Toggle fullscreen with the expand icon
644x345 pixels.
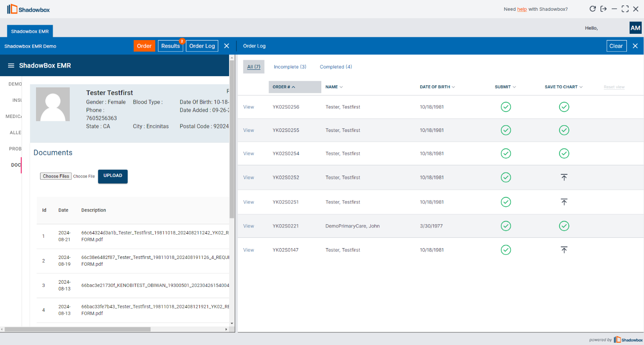[625, 9]
